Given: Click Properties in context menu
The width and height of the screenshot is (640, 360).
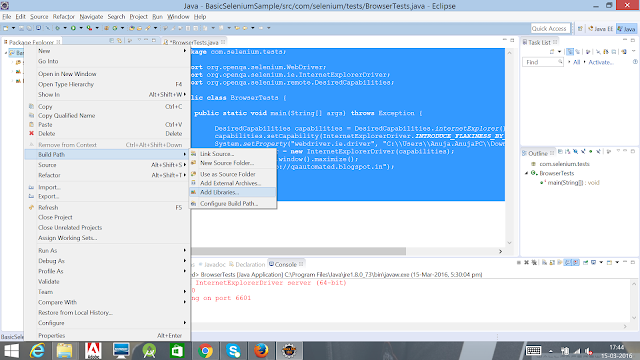Looking at the screenshot, I should 107,336.
